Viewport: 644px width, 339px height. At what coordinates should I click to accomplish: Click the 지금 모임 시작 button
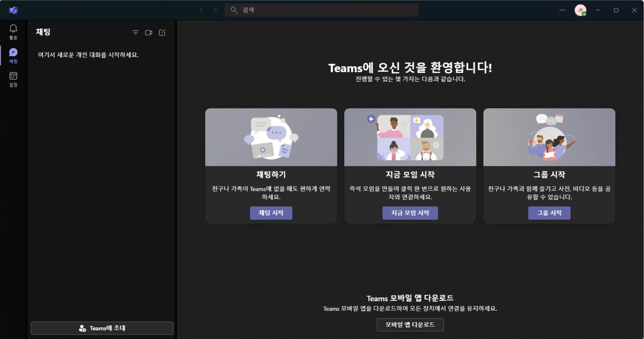point(410,213)
